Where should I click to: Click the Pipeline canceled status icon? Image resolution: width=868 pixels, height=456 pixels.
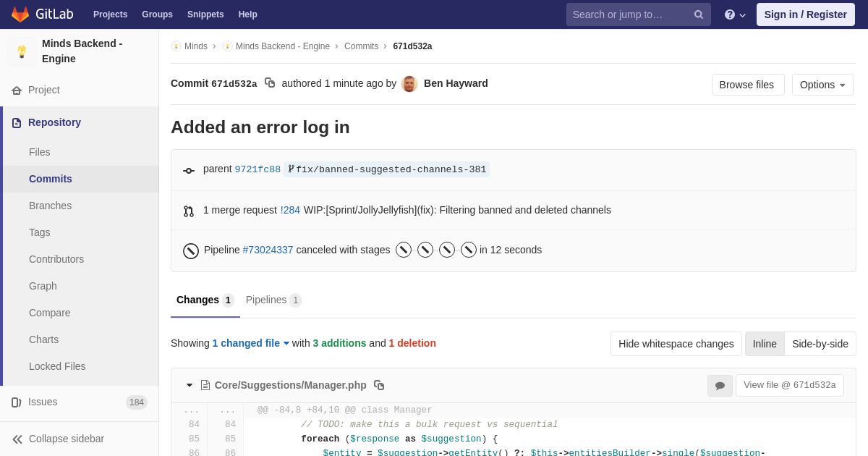pos(191,250)
